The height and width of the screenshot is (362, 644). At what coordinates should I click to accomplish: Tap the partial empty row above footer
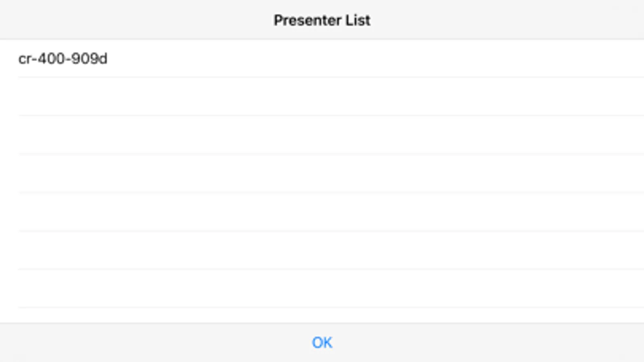tap(322, 315)
